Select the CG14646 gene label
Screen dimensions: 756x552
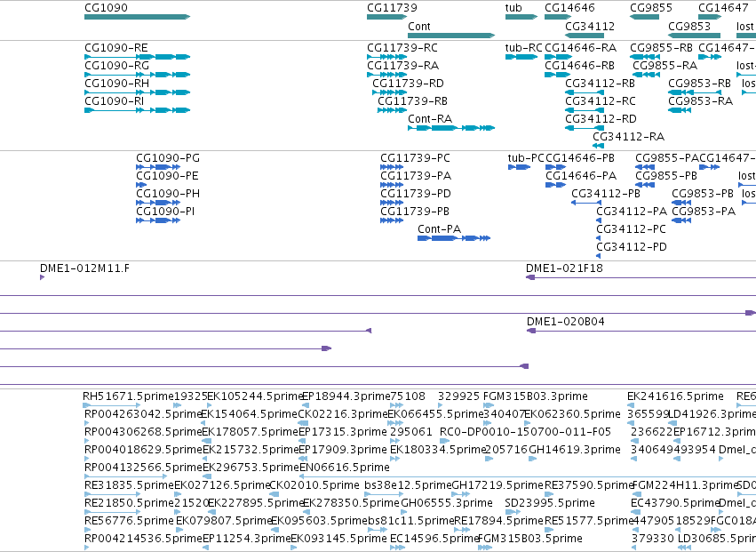point(570,8)
